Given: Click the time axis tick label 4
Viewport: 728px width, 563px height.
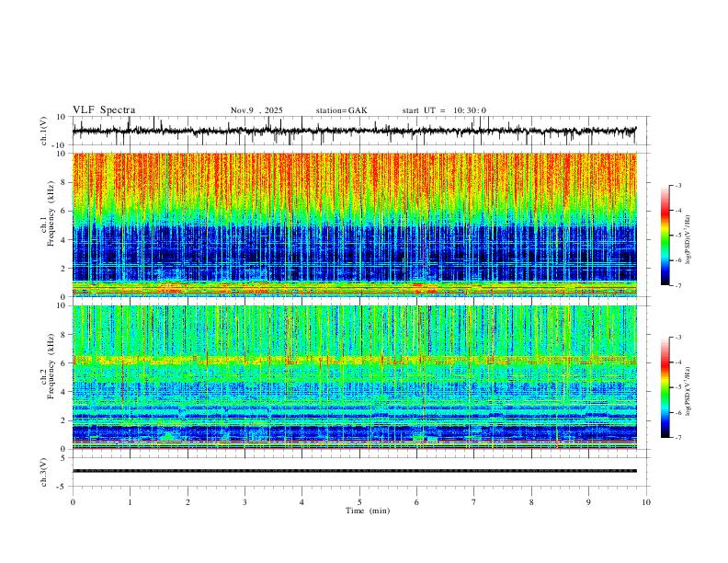Looking at the screenshot, I should click(301, 502).
